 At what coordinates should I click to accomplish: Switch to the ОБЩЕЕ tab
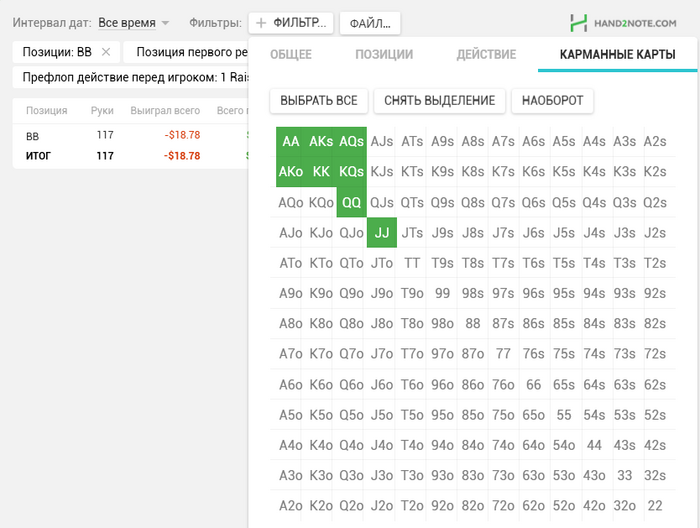(x=291, y=54)
